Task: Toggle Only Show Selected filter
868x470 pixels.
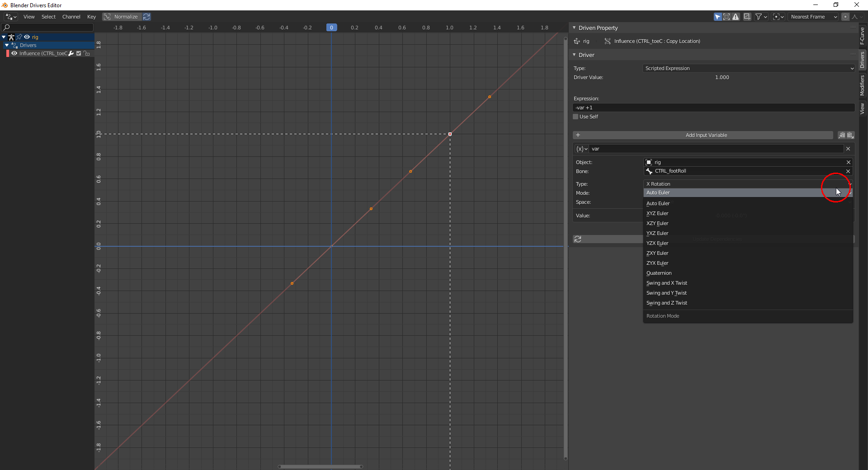Action: 717,17
